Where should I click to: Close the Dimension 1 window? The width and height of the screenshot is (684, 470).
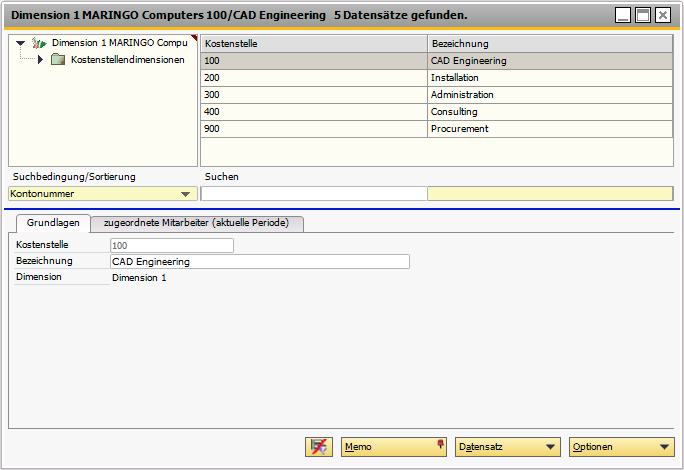[x=662, y=15]
